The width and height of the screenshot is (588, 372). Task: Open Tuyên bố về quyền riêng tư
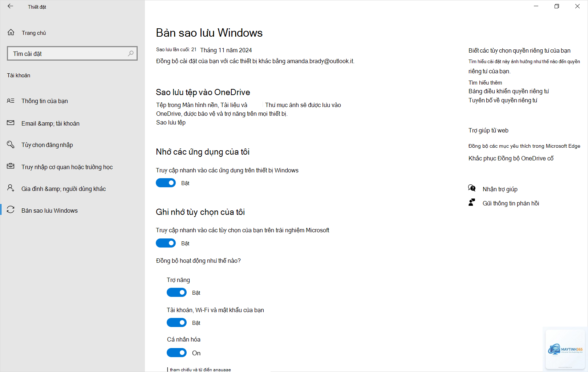coord(503,101)
